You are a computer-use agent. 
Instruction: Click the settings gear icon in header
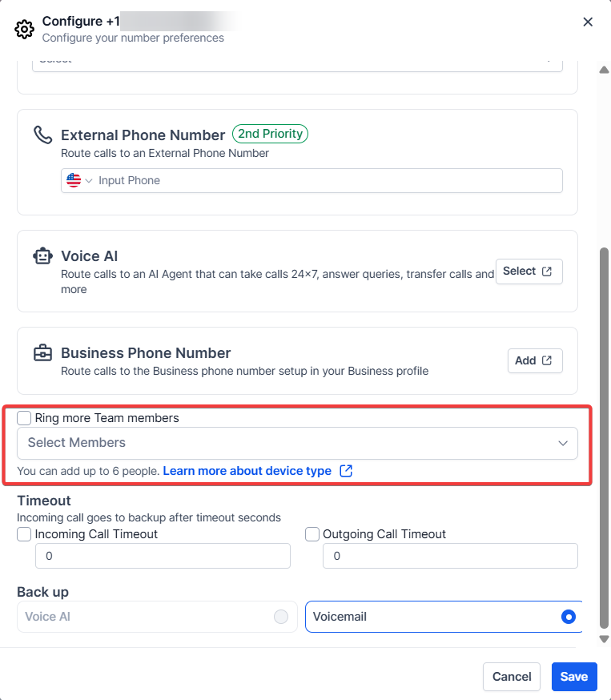coord(24,30)
